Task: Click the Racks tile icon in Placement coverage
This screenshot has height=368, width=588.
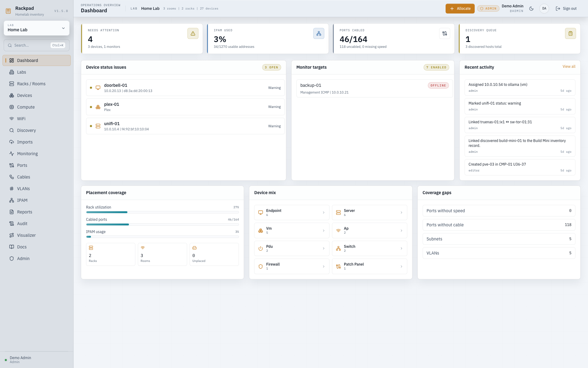Action: 91,248
